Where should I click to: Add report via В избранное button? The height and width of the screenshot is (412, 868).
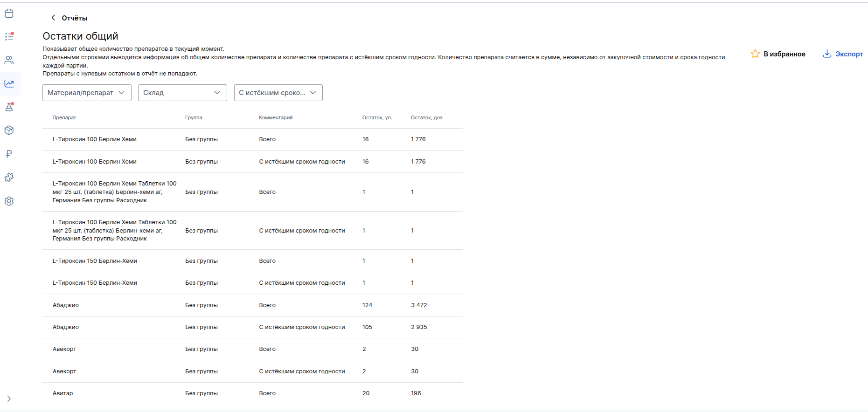point(778,54)
